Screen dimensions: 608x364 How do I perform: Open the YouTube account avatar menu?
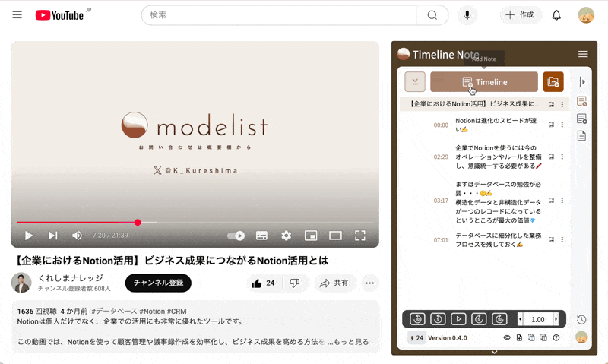point(586,15)
